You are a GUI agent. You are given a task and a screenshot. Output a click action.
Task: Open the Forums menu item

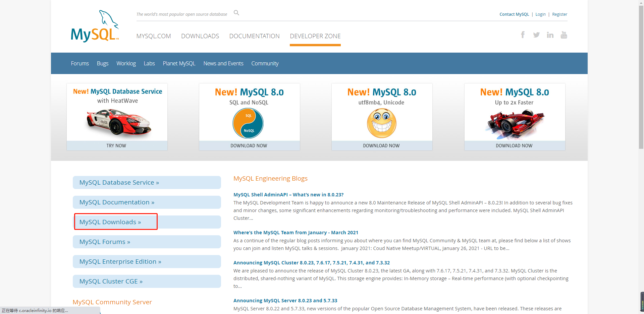[x=79, y=63]
